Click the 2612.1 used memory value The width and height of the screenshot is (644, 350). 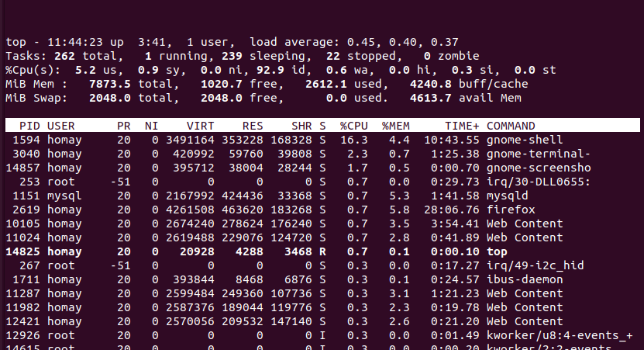click(x=325, y=84)
